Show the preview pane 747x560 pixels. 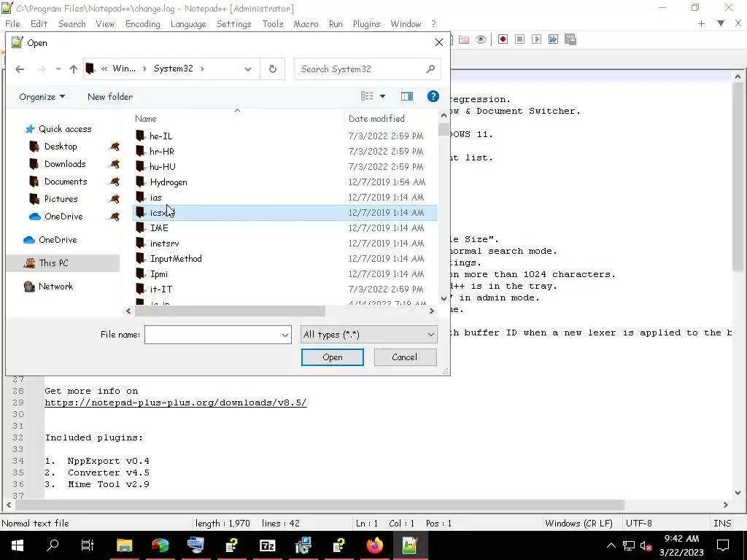[407, 96]
